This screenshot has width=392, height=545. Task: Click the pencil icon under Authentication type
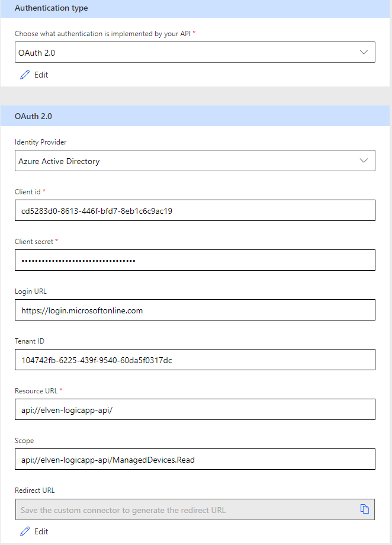click(x=25, y=75)
